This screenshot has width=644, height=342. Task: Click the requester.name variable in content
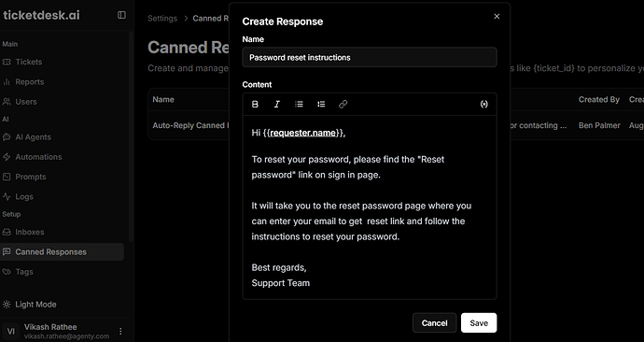pos(304,133)
